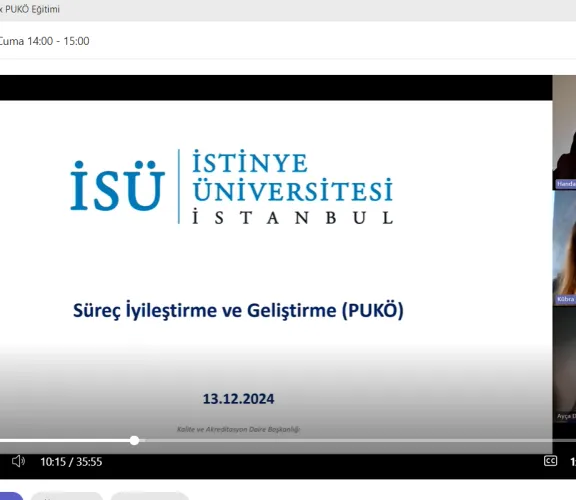The height and width of the screenshot is (500, 576).
Task: Select the Kübra participant video tile
Action: coord(564,248)
